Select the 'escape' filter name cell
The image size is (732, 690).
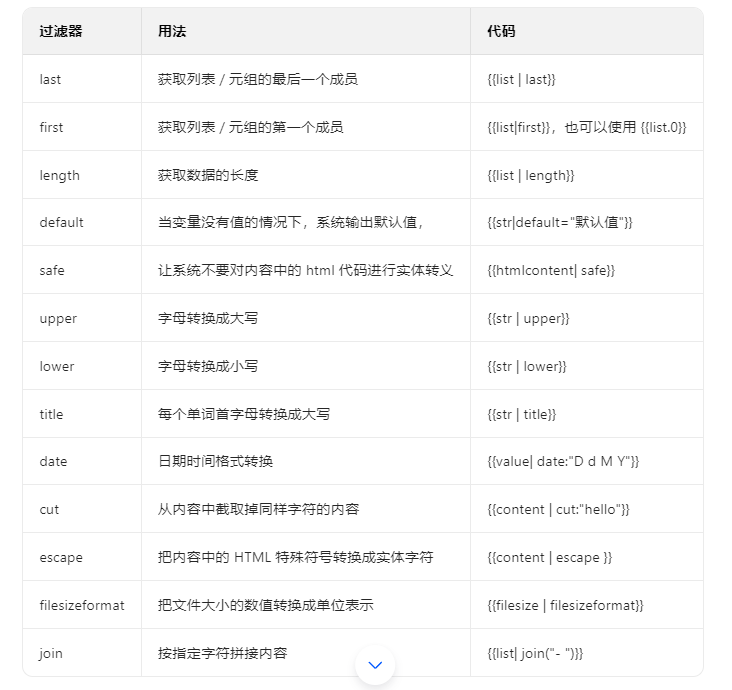pyautogui.click(x=61, y=557)
